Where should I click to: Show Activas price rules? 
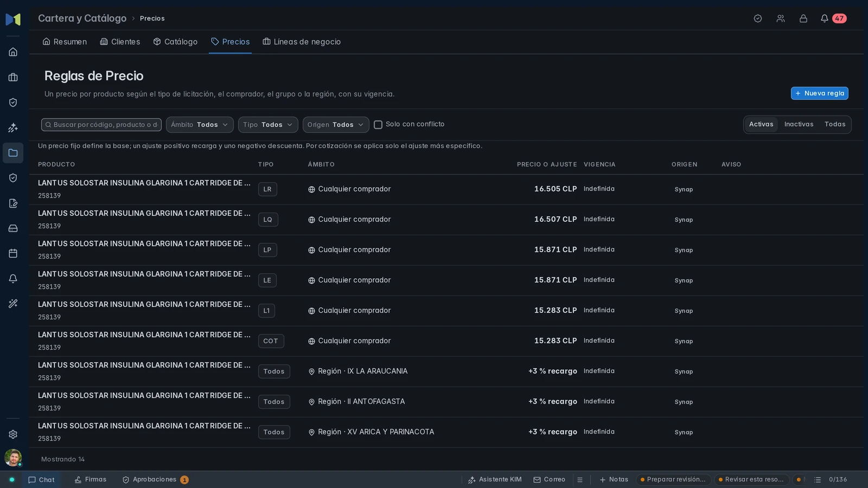click(761, 125)
